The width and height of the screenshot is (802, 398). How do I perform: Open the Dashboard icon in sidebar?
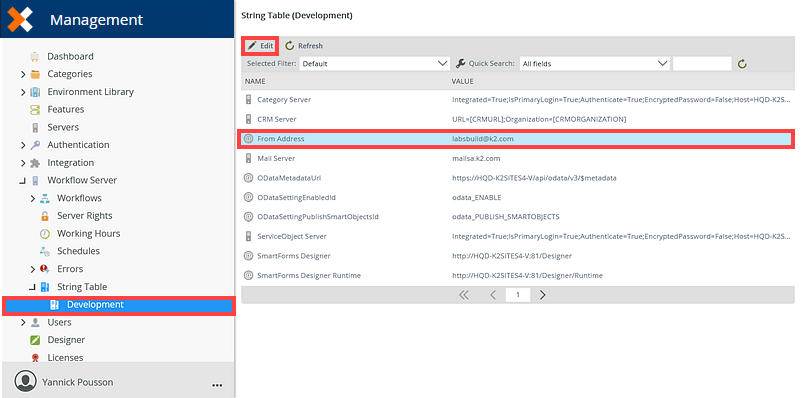35,56
